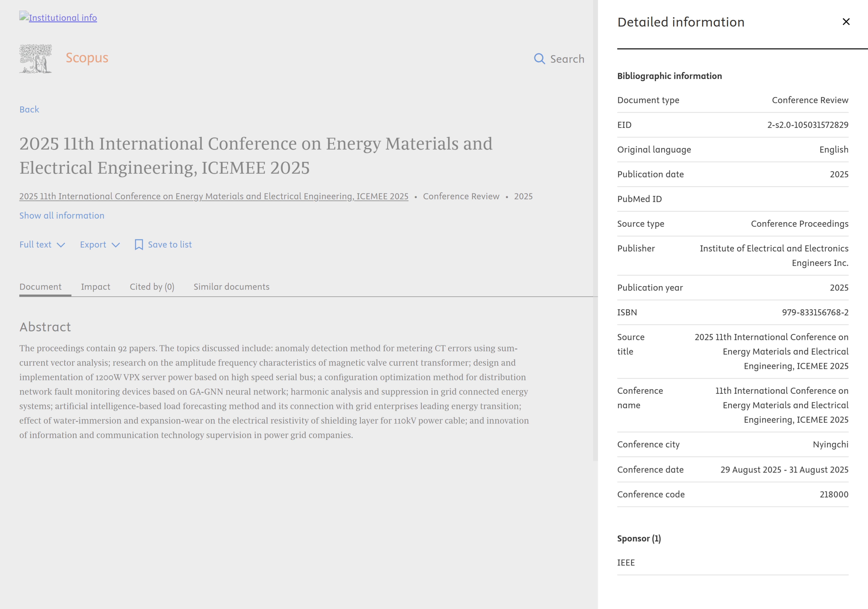The image size is (868, 609).
Task: Click Show all information link
Action: click(62, 216)
